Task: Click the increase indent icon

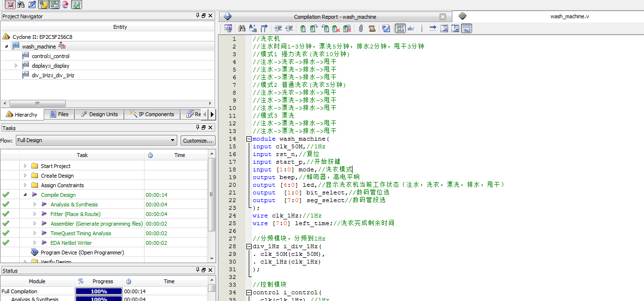Action: [x=278, y=29]
